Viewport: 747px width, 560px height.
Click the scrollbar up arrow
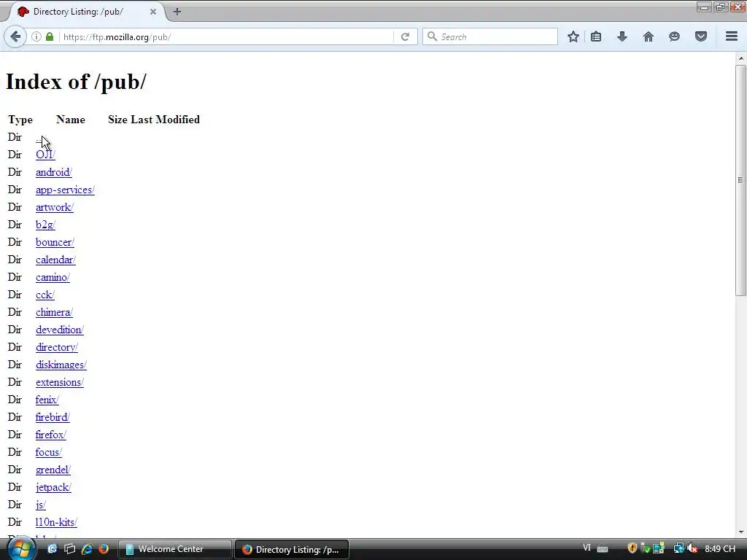(740, 58)
